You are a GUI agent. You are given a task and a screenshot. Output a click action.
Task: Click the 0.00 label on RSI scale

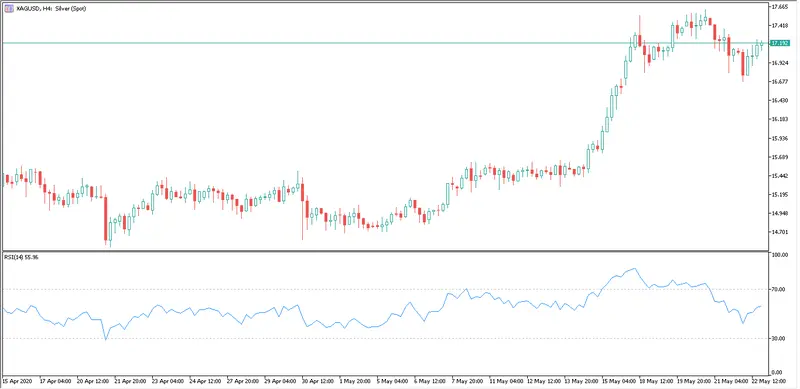(777, 372)
